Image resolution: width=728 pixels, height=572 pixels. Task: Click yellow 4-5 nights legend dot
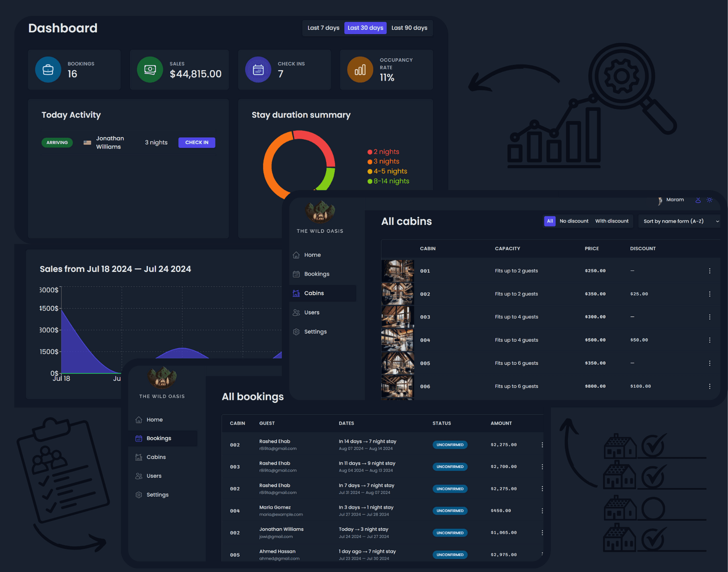[x=370, y=172]
